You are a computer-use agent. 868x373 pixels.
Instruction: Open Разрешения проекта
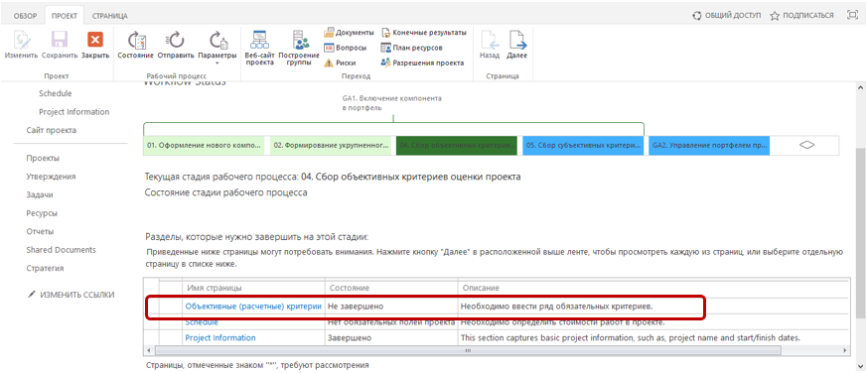(x=422, y=63)
